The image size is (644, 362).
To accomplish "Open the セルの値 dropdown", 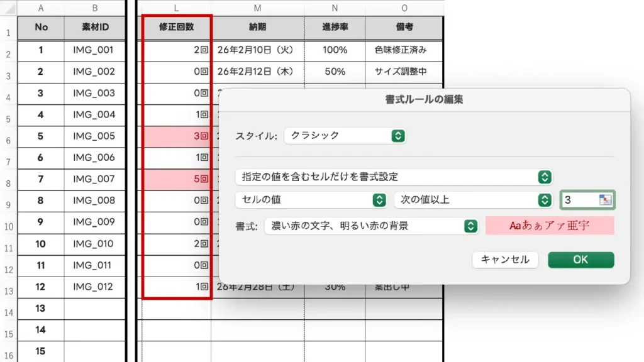I will 311,200.
